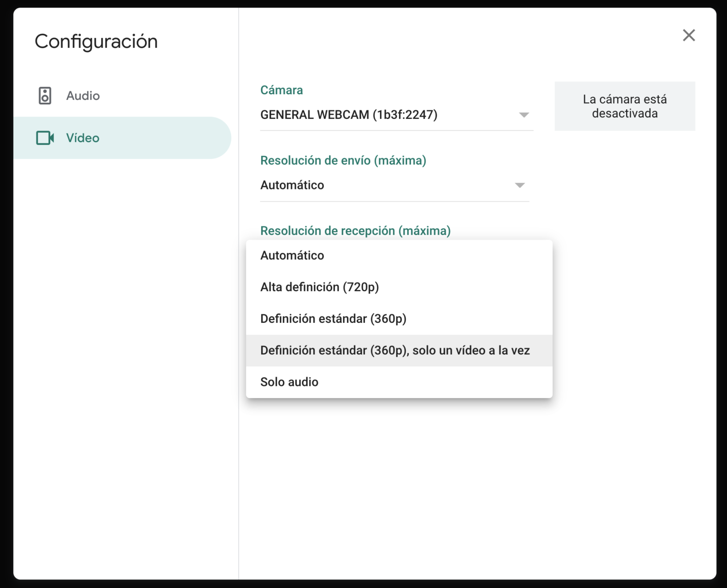Select 360p solo un vídeo a la vez
Viewport: 727px width, 588px height.
(x=399, y=351)
